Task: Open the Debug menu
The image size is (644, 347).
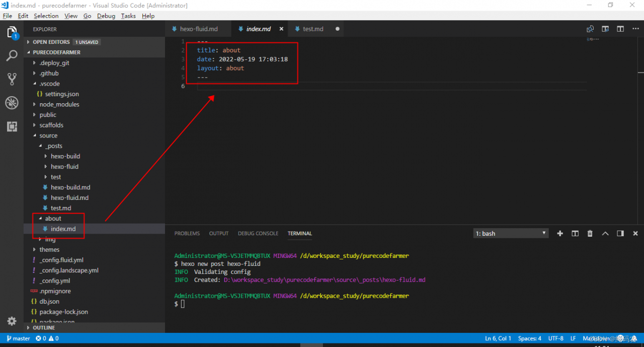Action: [x=106, y=16]
